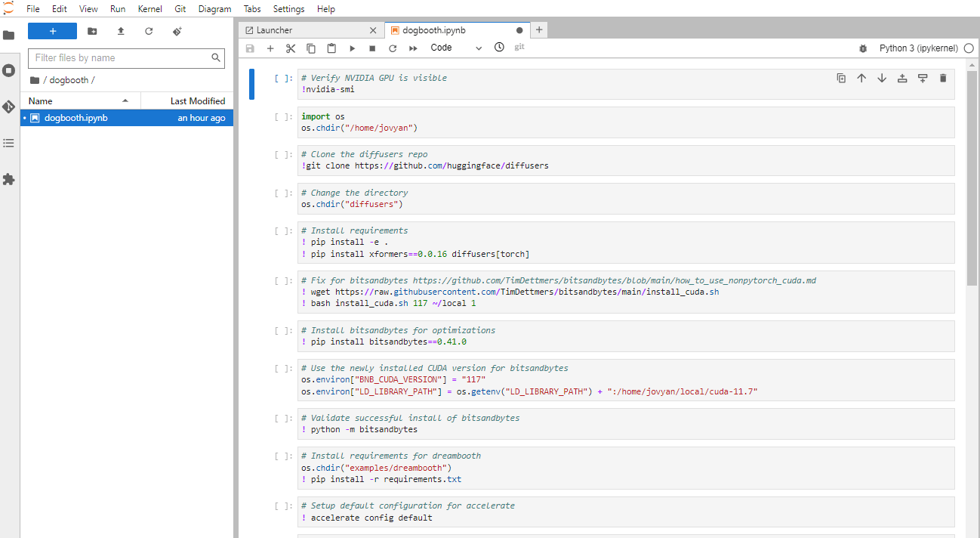Open the File Browser sidebar tab

[x=9, y=35]
